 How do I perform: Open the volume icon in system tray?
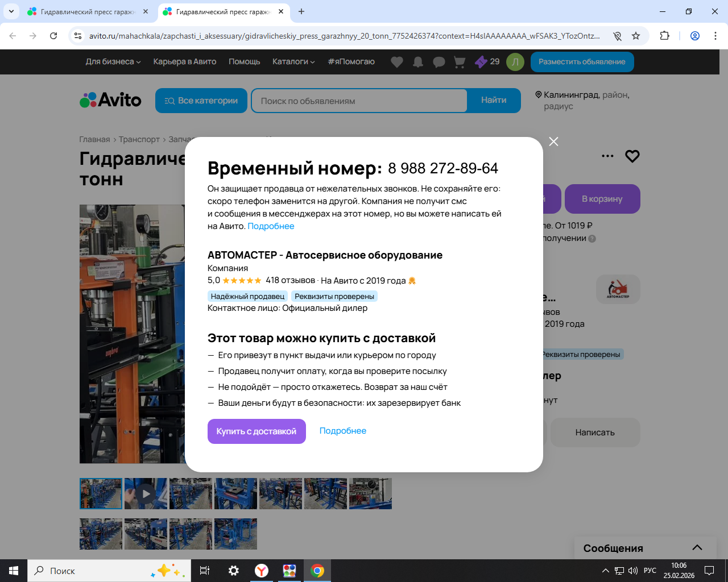pos(632,571)
